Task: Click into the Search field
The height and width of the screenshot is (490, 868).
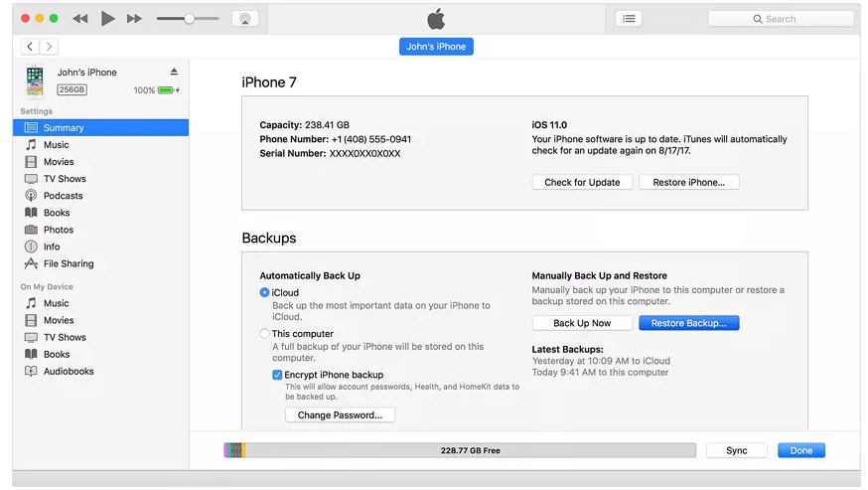Action: pyautogui.click(x=781, y=19)
